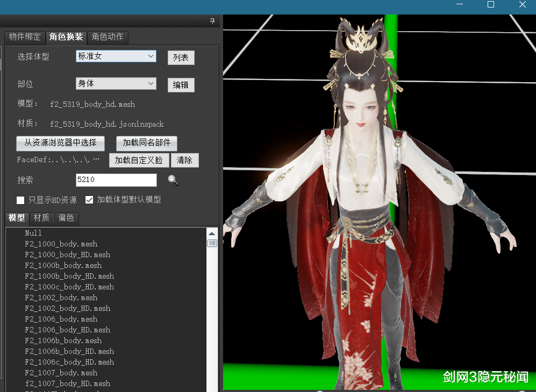Screen dimensions: 536x392
Task: Click the material name f2_5319_body_hd.jsoninspack
Action: [107, 124]
